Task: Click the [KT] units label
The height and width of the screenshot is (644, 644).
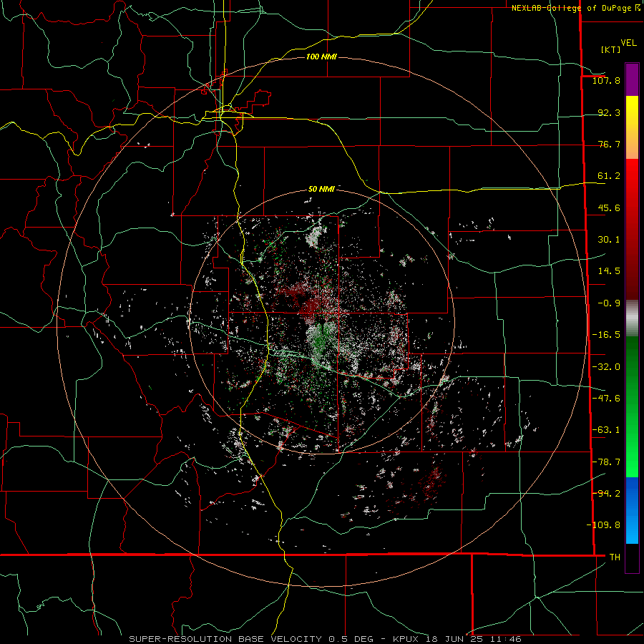Action: point(610,49)
